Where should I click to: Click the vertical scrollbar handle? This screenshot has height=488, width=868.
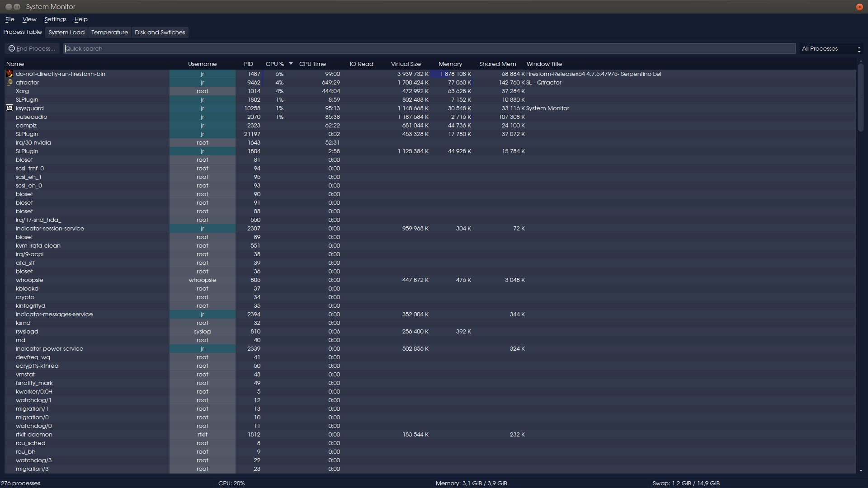click(861, 98)
